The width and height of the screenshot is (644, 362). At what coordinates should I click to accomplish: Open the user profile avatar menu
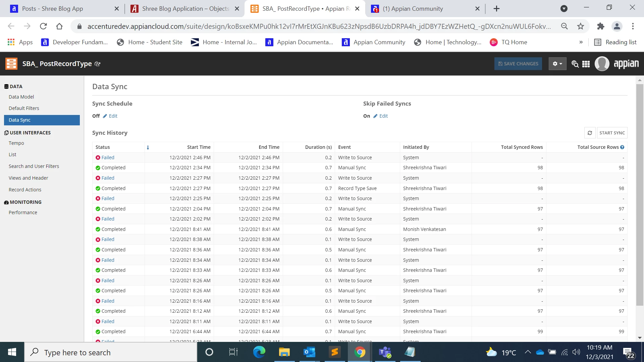click(602, 64)
